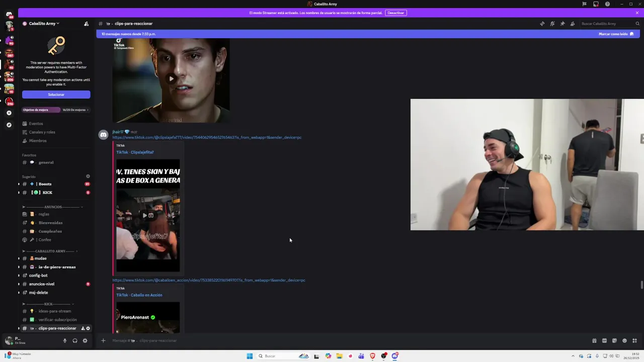Screen dimensions: 644x362
Task: Open the TikTok · Clipslajefita7 embed title
Action: [x=135, y=152]
